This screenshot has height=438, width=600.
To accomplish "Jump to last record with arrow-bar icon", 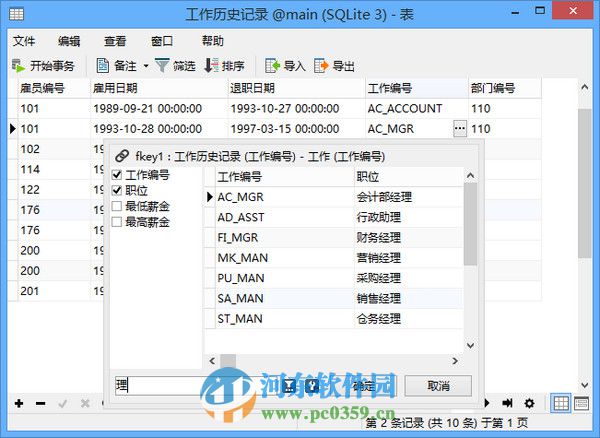I will click(507, 403).
